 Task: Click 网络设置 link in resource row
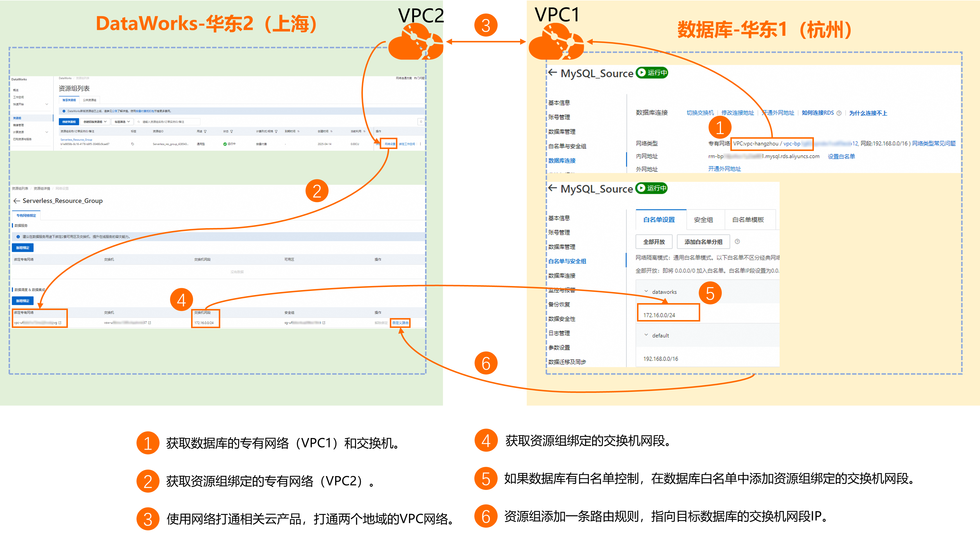(x=390, y=144)
